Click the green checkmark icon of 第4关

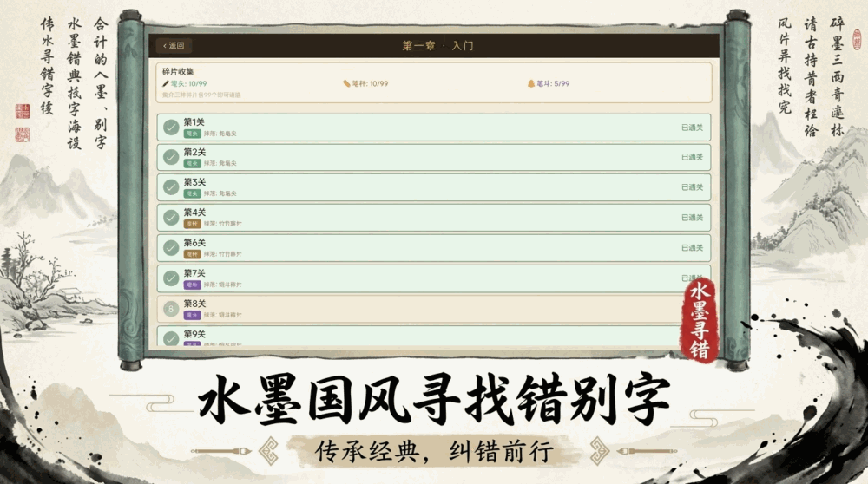click(x=171, y=218)
